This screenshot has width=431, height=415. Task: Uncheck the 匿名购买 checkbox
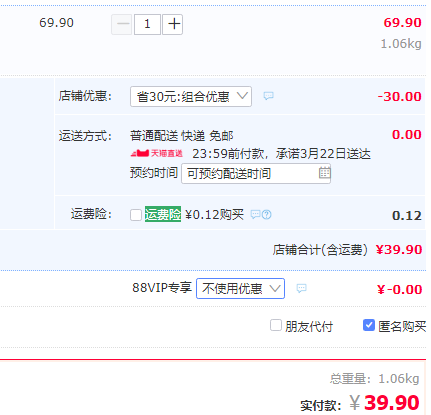[x=368, y=325]
